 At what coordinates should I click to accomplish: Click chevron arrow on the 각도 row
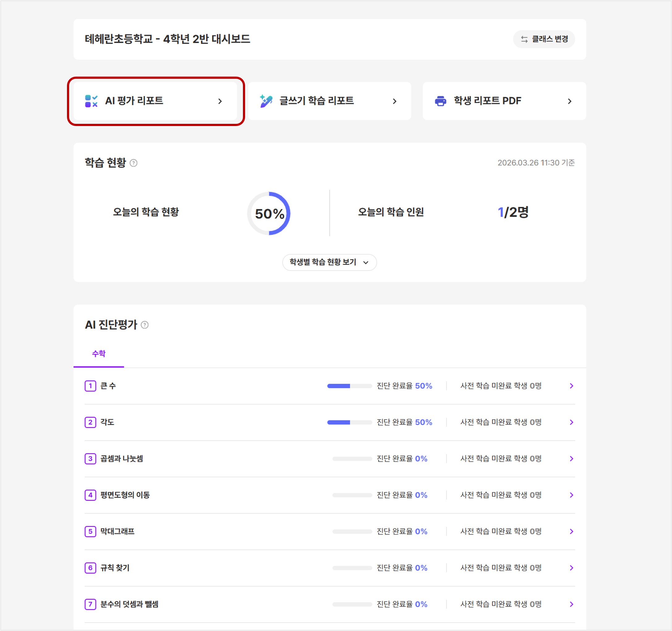tap(572, 422)
